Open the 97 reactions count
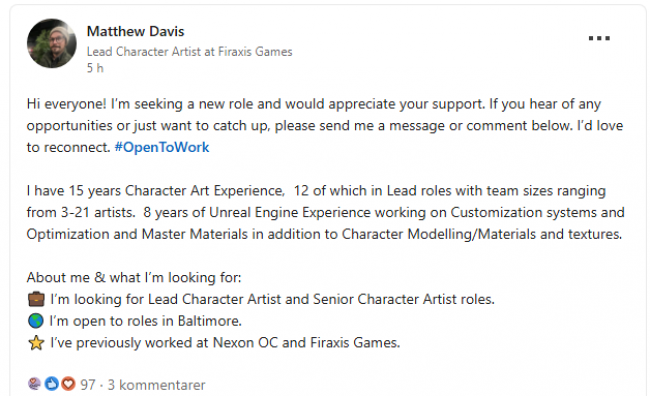Viewport: 650px width, 396px height. 87,385
